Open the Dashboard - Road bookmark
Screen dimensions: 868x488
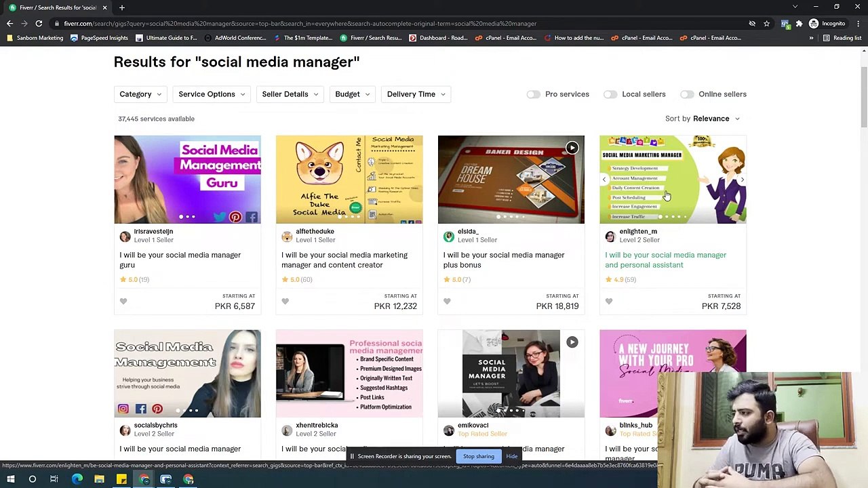438,38
